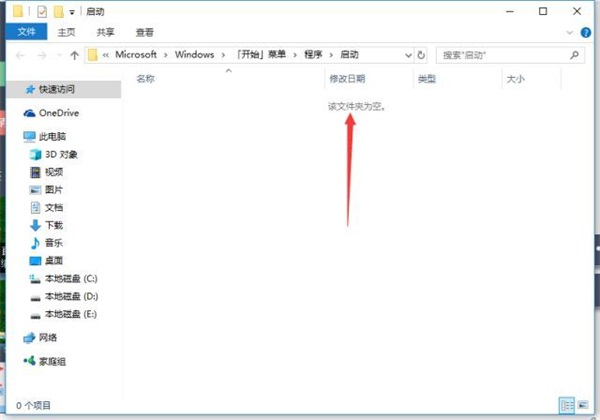Select 快速访问 in navigation pane
Viewport: 600px width, 420px height.
tap(64, 90)
